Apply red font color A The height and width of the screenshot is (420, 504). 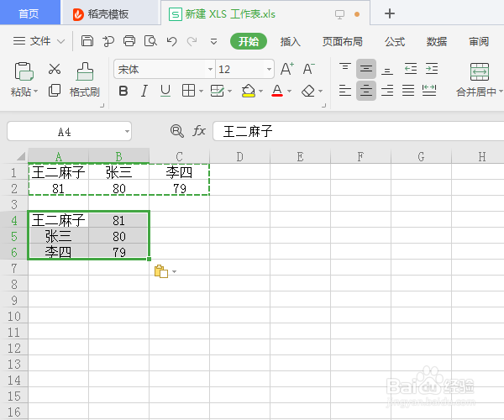(x=277, y=91)
